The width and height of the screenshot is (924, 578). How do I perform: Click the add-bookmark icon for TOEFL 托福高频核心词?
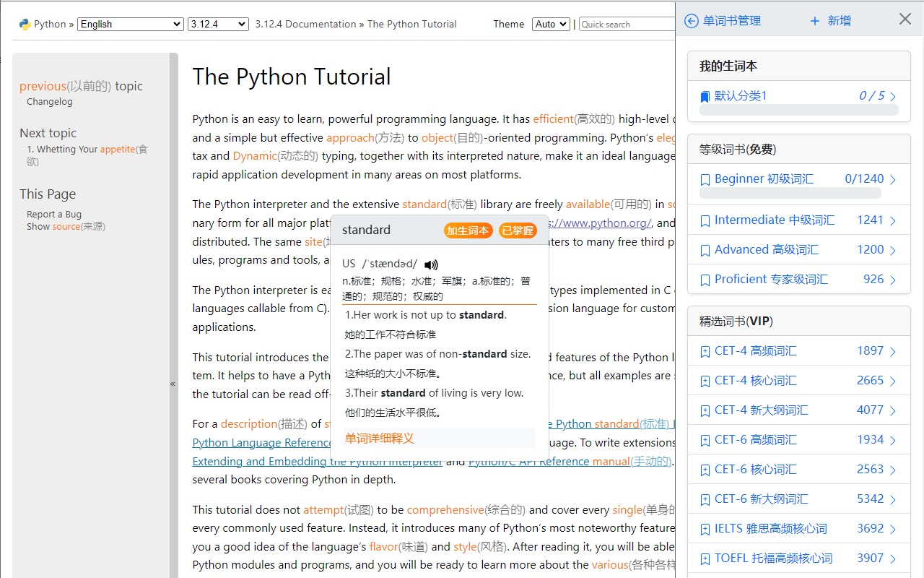tap(705, 559)
